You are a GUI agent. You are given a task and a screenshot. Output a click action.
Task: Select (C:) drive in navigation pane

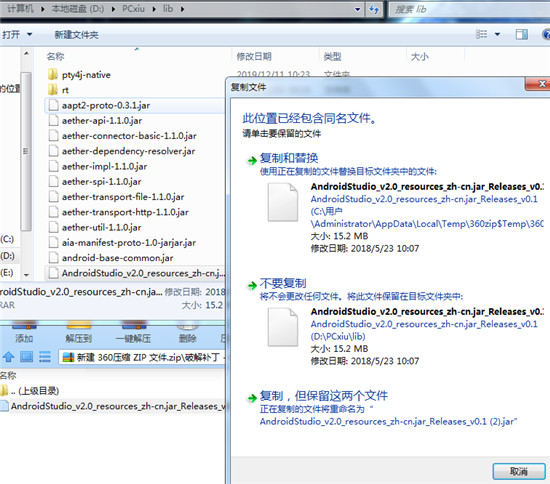[7, 239]
